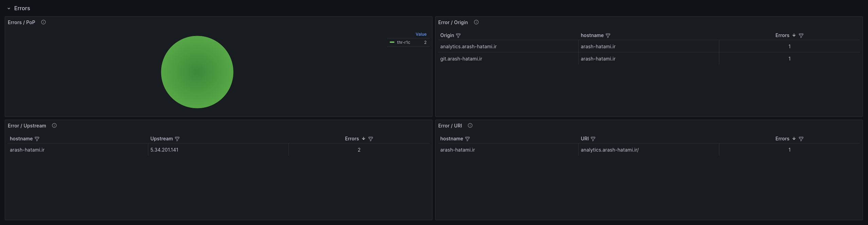This screenshot has height=225, width=868.
Task: Filter Errors column in Error / Upstream table
Action: point(371,139)
